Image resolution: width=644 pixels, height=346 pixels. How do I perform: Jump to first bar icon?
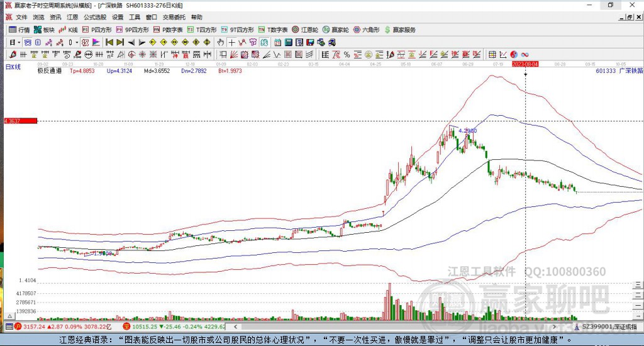coord(109,42)
